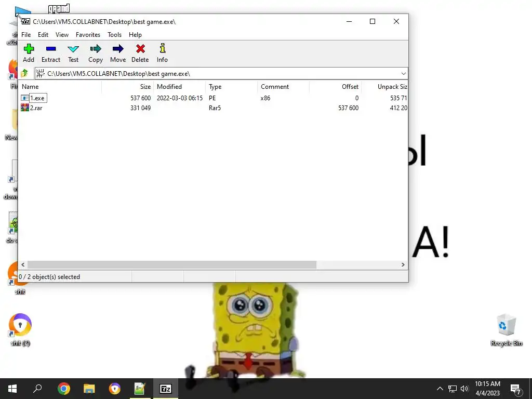This screenshot has height=399, width=532.
Task: Click the x86 comment cell
Action: click(265, 98)
